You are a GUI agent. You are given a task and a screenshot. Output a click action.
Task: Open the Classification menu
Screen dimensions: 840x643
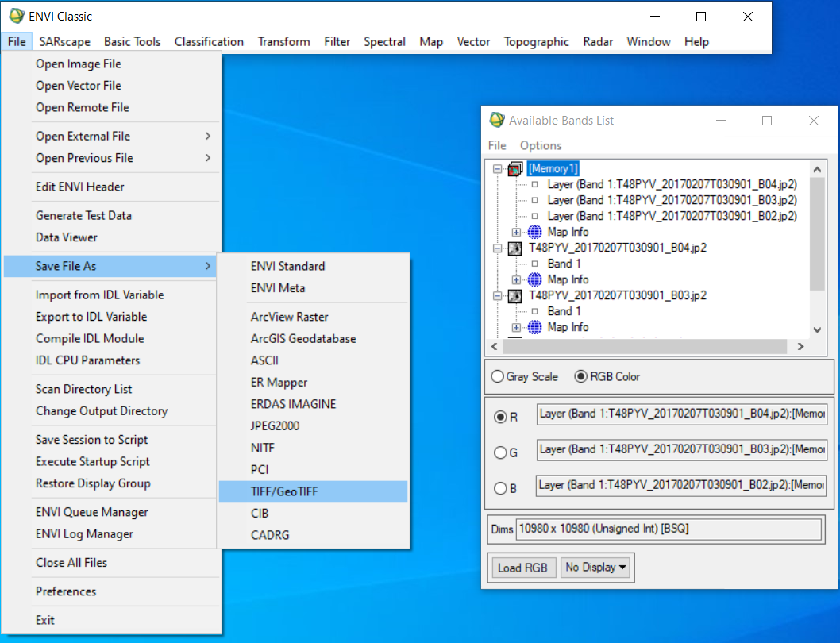(209, 42)
